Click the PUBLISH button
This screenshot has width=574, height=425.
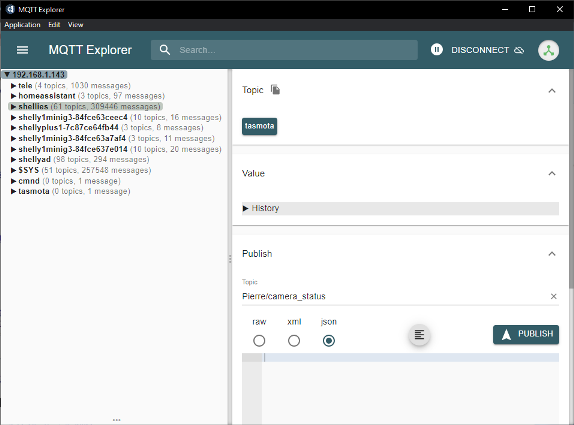click(526, 334)
